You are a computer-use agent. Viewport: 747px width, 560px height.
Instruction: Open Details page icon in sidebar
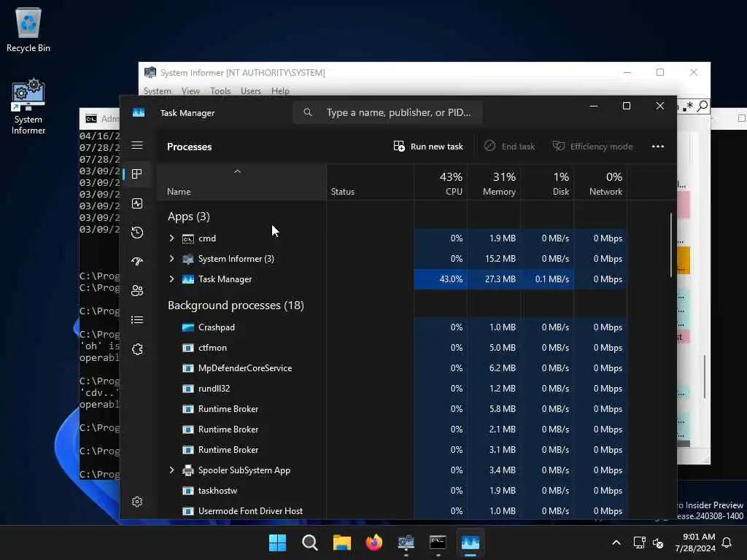tap(137, 320)
